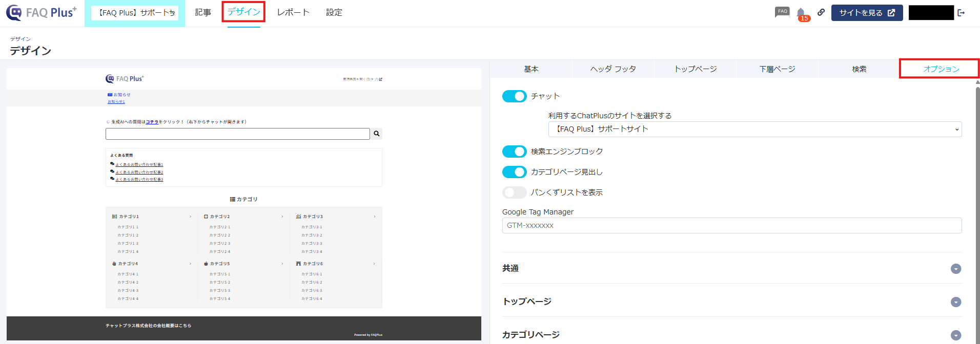The width and height of the screenshot is (980, 344).
Task: Click the chat icon beside よくあるお問い合わせ記事1
Action: click(112, 164)
